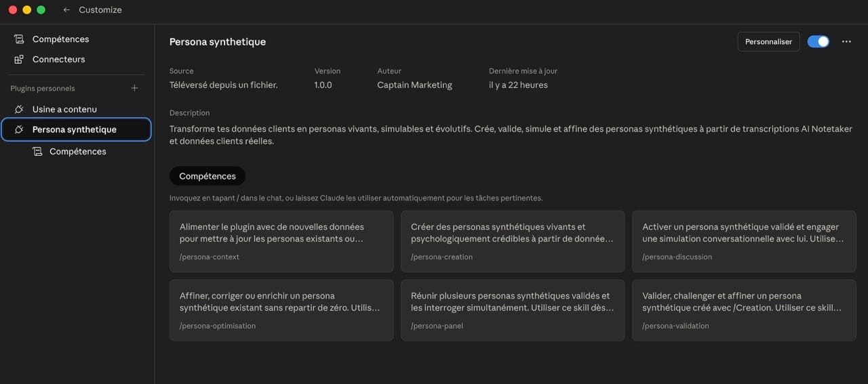The height and width of the screenshot is (384, 868).
Task: Select the Compétences tab pill
Action: 208,176
